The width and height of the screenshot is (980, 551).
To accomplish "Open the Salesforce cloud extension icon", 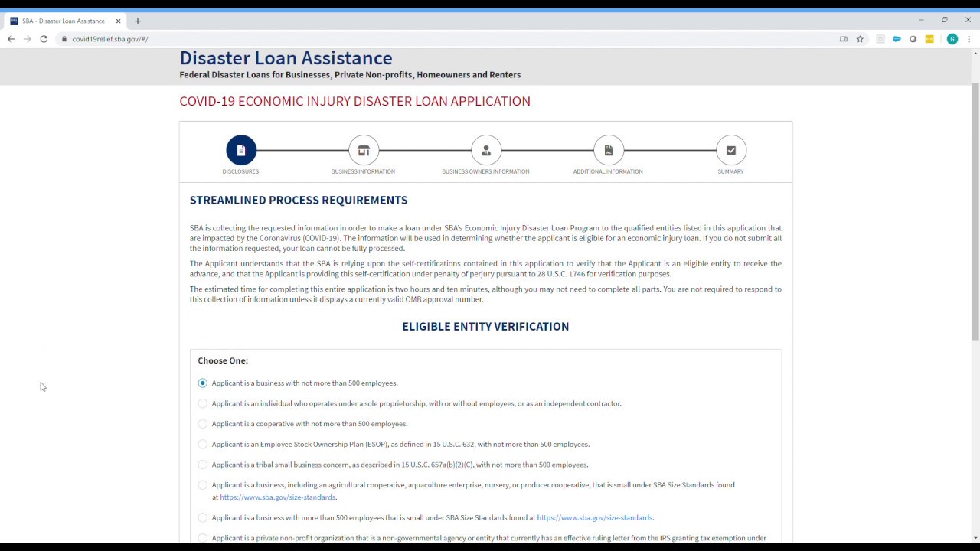I will (897, 39).
